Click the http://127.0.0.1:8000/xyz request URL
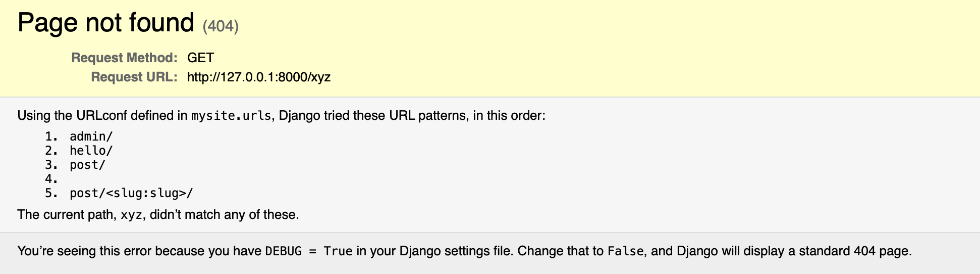The image size is (980, 274). [258, 77]
